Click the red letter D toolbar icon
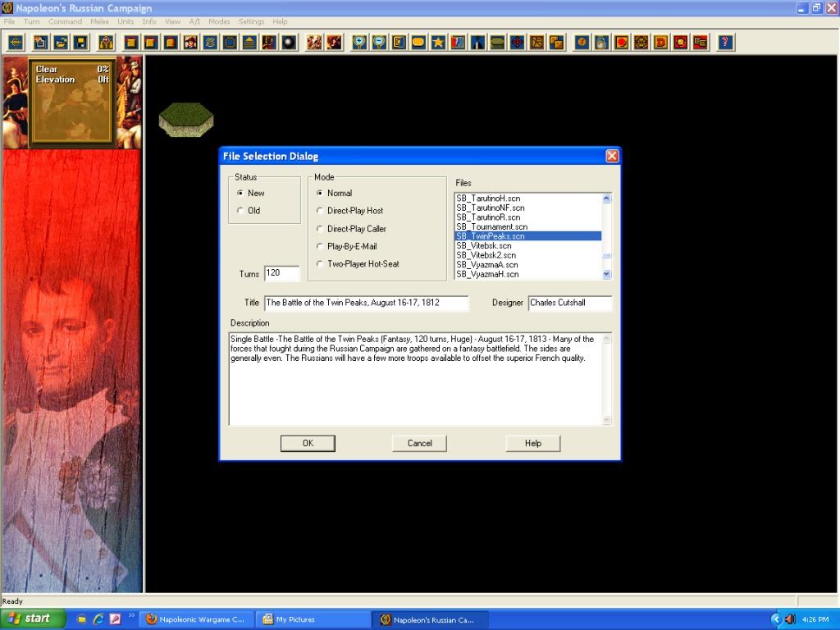 [660, 43]
